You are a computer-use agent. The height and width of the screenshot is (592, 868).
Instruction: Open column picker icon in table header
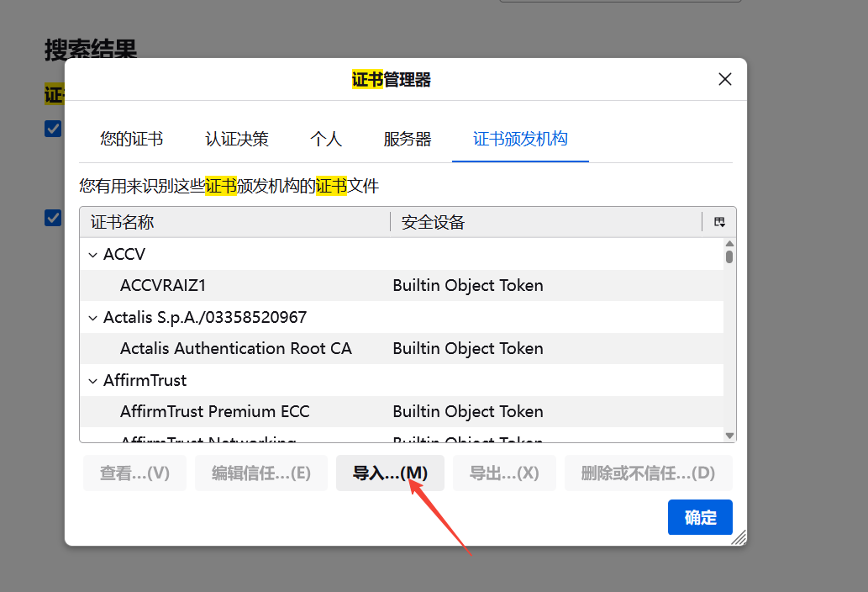(x=719, y=222)
